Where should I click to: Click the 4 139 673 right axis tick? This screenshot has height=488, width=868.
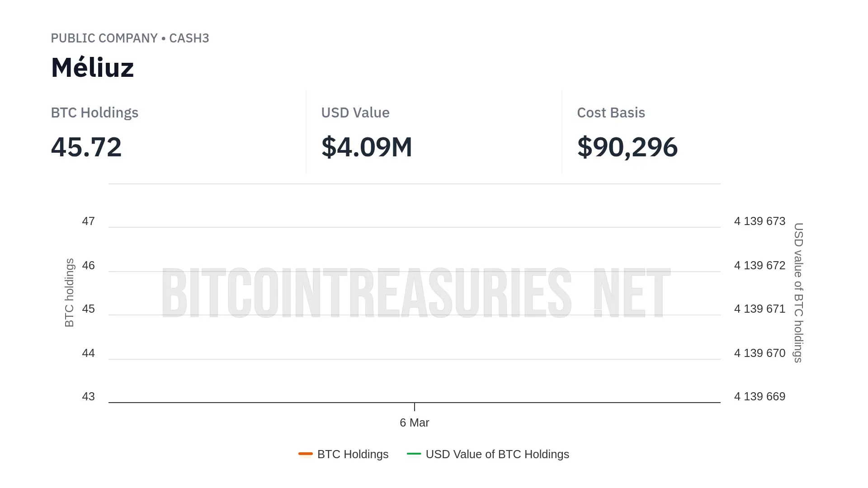pos(759,221)
